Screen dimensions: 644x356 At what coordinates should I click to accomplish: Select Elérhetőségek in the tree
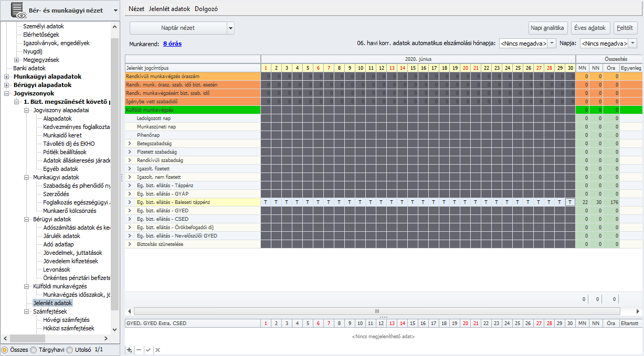click(x=41, y=35)
